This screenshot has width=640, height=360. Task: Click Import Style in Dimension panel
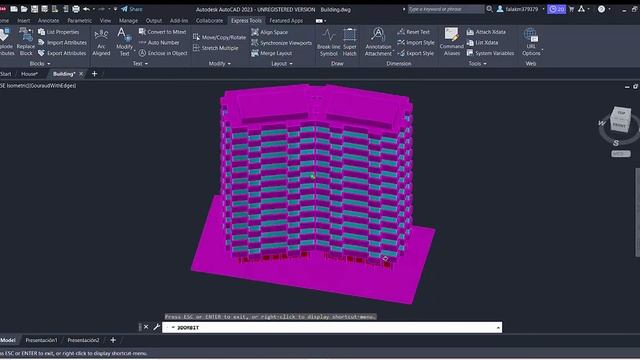[416, 42]
